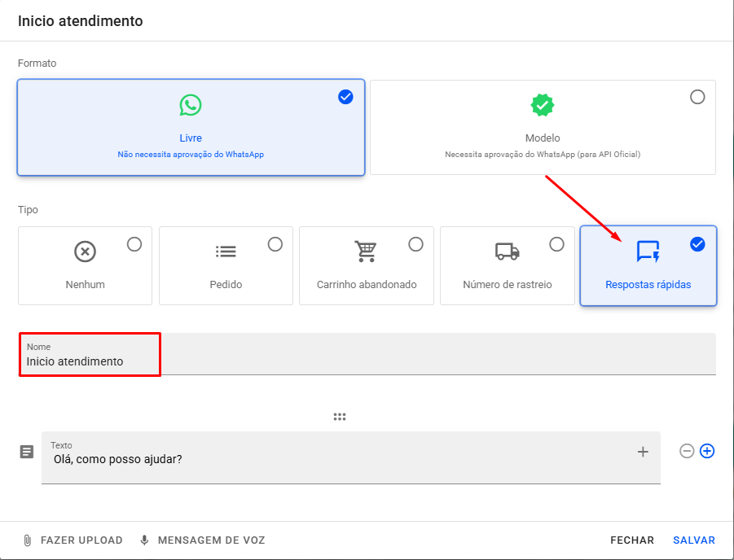This screenshot has height=560, width=734.
Task: Click the abandoned cart shopping icon
Action: [x=367, y=252]
